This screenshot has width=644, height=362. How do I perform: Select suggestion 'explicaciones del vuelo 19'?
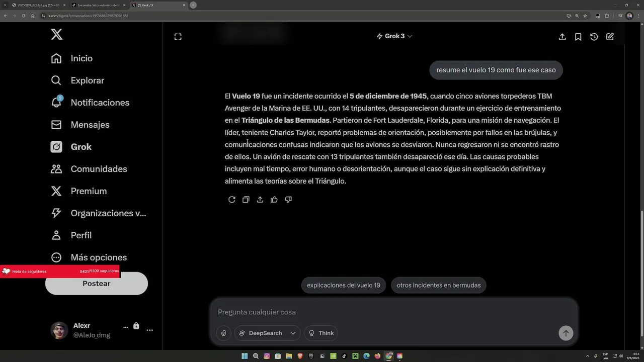pos(344,285)
